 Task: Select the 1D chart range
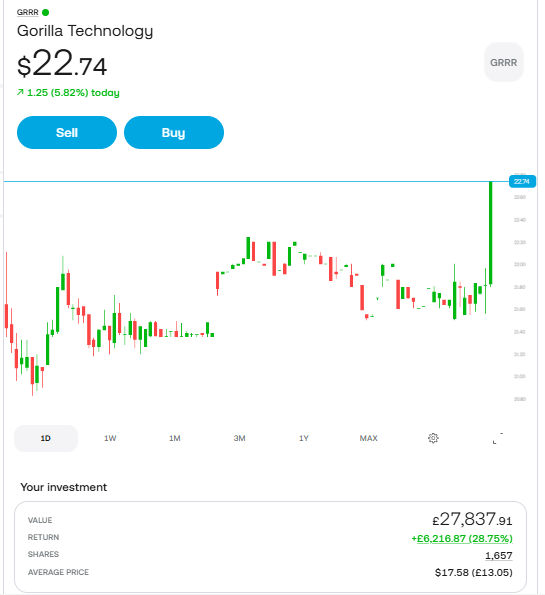(x=46, y=438)
